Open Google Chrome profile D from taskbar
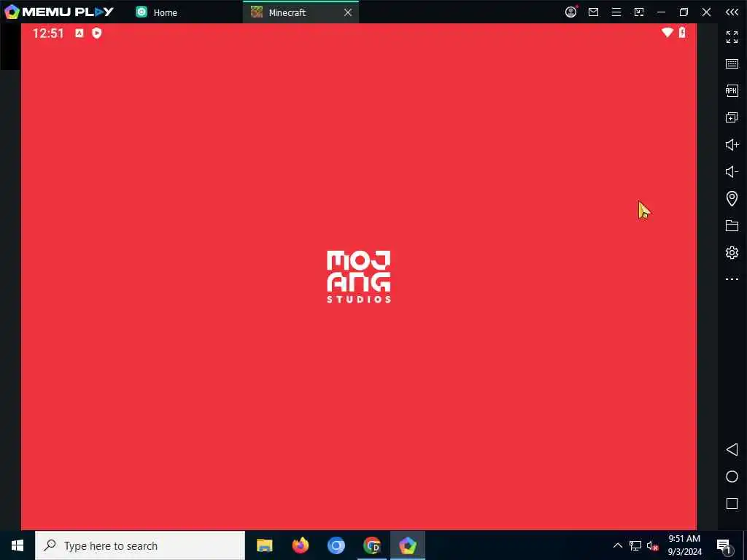Image resolution: width=747 pixels, height=560 pixels. pyautogui.click(x=371, y=545)
